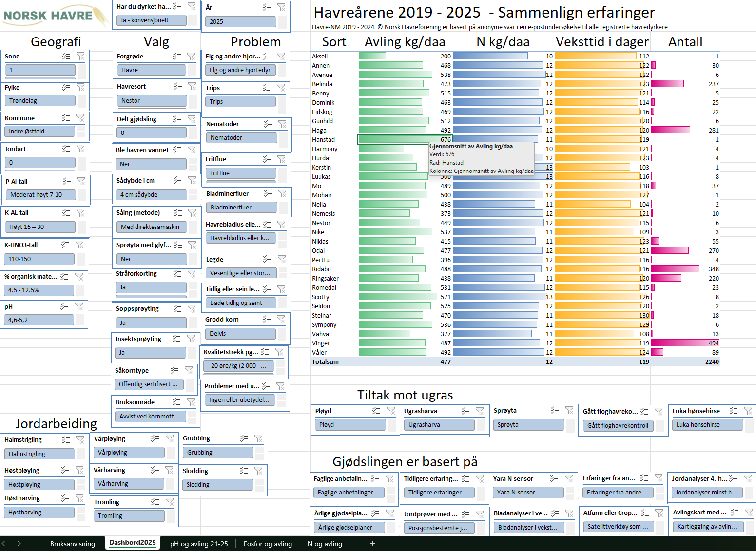The width and height of the screenshot is (756, 551).
Task: Clear the filter on the Legde slicer
Action: tap(282, 259)
